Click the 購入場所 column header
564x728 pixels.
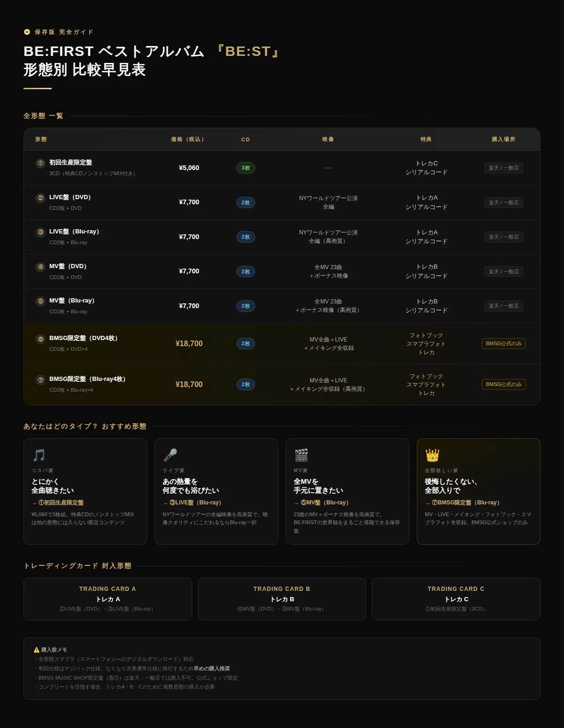pos(503,139)
